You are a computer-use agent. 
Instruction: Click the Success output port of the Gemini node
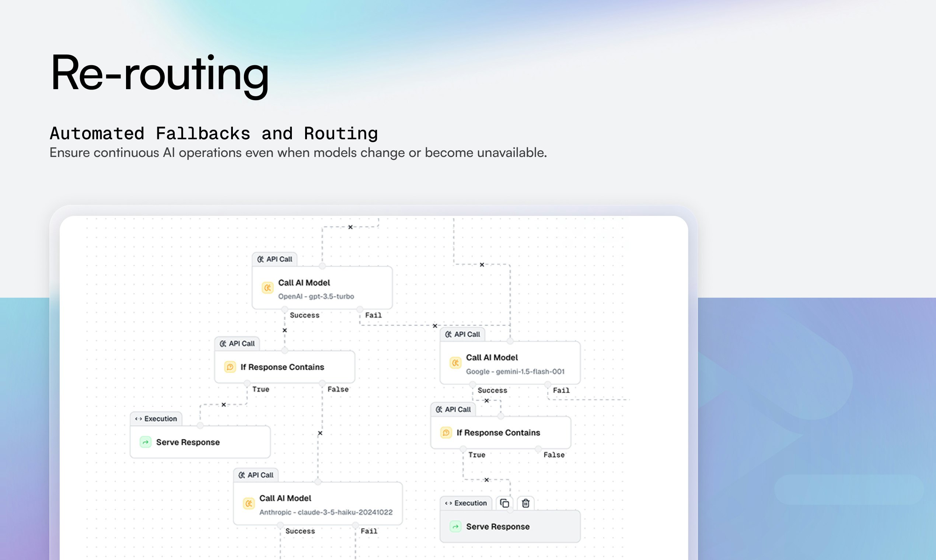[472, 385]
